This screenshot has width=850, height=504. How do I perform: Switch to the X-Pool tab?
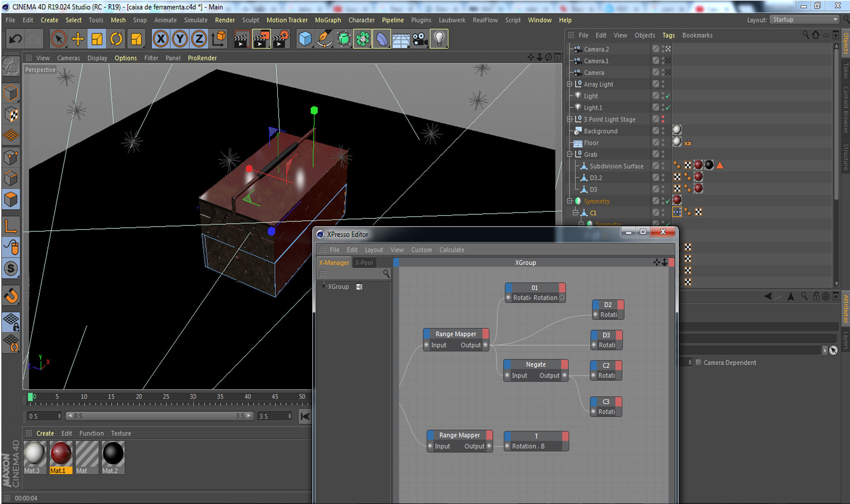tap(364, 262)
